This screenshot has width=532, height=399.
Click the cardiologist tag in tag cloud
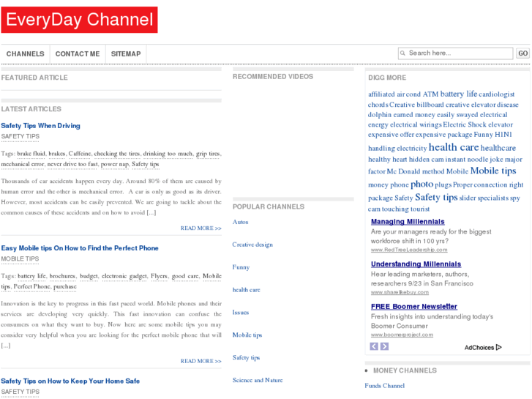tap(497, 94)
